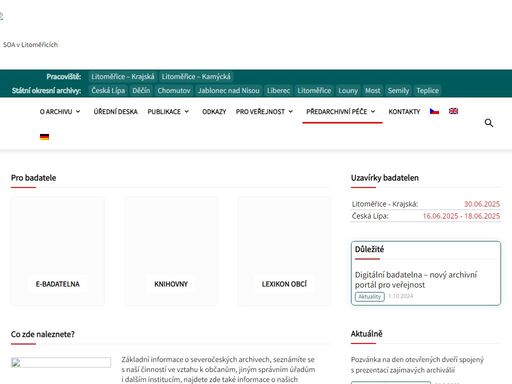This screenshot has width=512, height=384.
Task: Open the Louny district archive
Action: coord(348,91)
